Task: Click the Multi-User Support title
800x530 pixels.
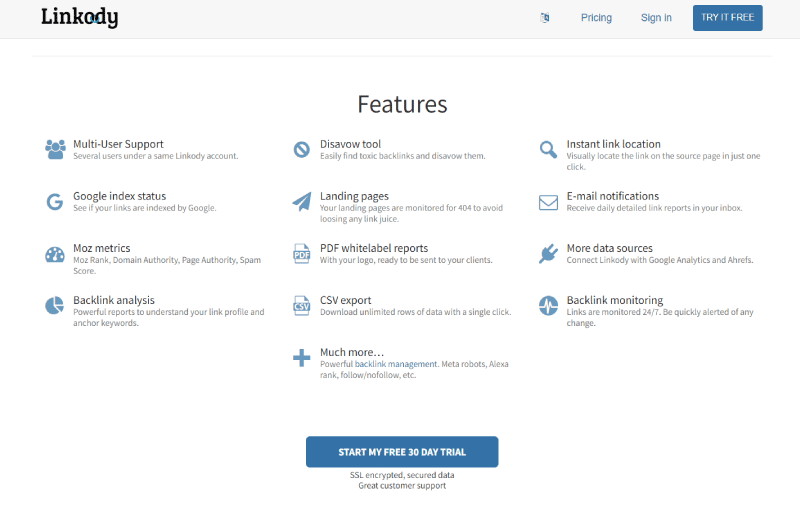Action: coord(118,144)
